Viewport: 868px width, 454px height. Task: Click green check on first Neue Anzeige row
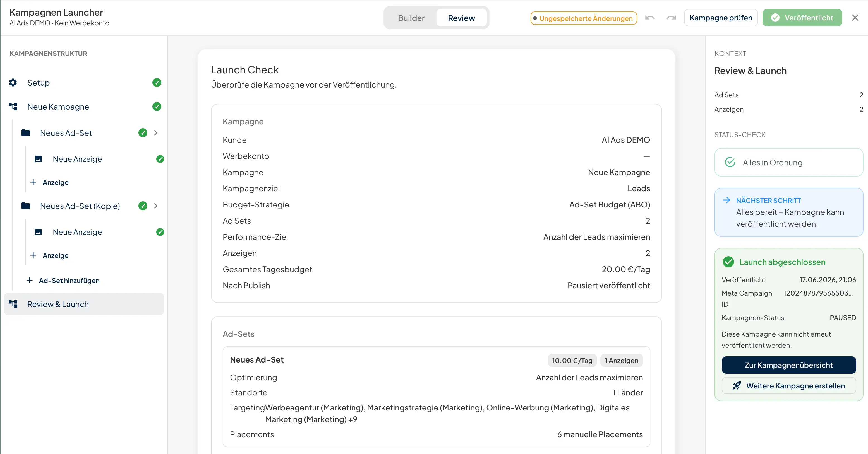(160, 159)
